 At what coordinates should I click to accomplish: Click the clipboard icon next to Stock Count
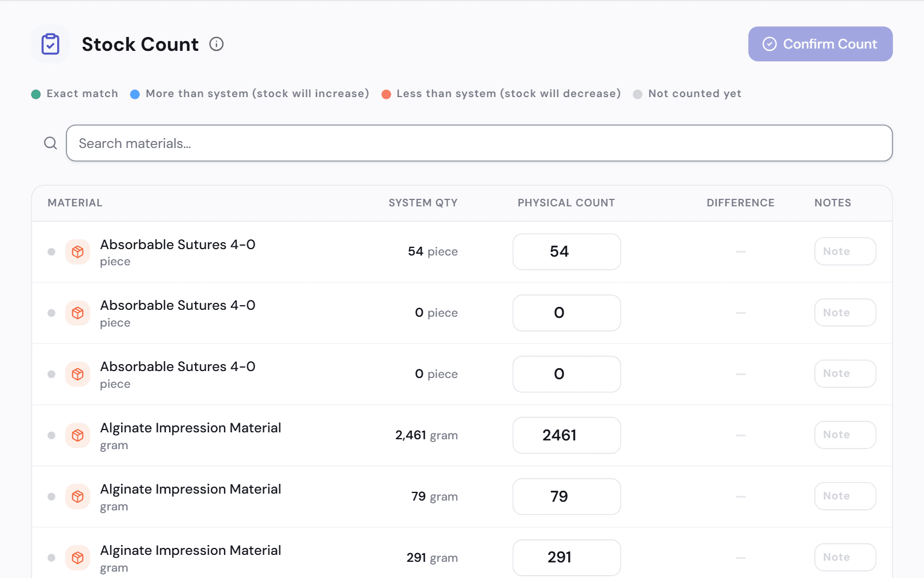(x=50, y=44)
